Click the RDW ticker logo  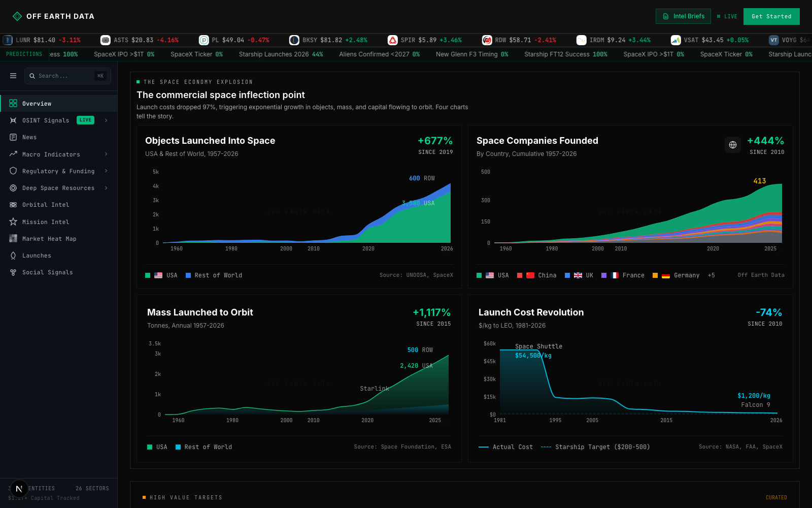pos(487,40)
